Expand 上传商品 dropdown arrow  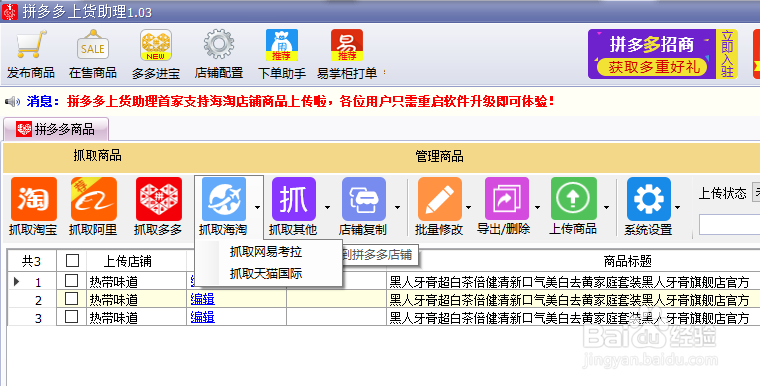606,208
